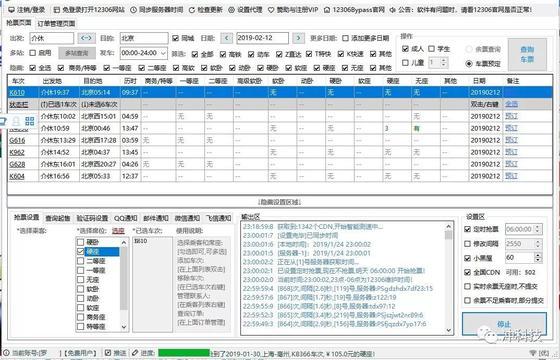Open the departure time 00:00-24:00 dropdown
The width and height of the screenshot is (560, 360).
point(144,53)
